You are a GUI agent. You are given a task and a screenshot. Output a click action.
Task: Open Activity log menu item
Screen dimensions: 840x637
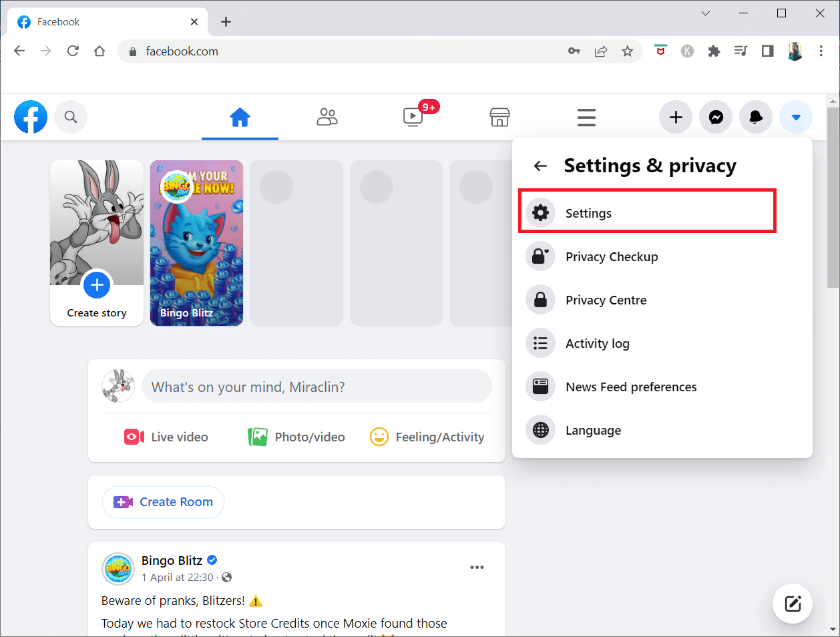pyautogui.click(x=662, y=343)
